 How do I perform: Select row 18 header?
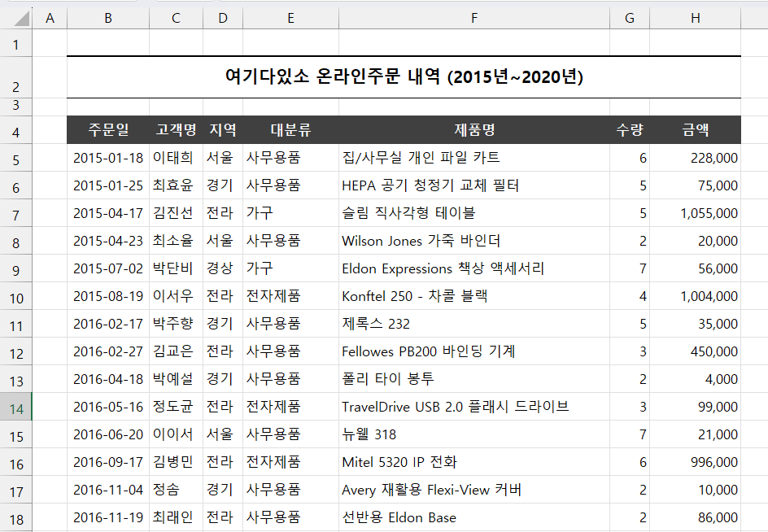15,518
